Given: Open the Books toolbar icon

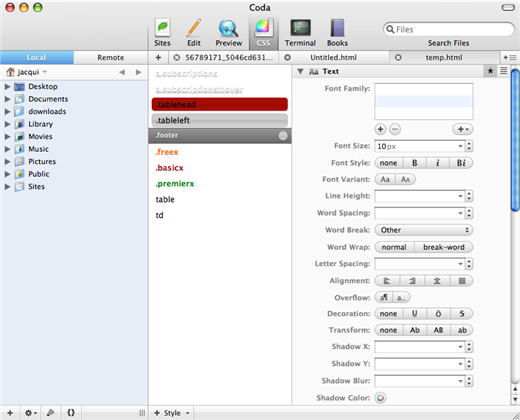Looking at the screenshot, I should coord(337,32).
